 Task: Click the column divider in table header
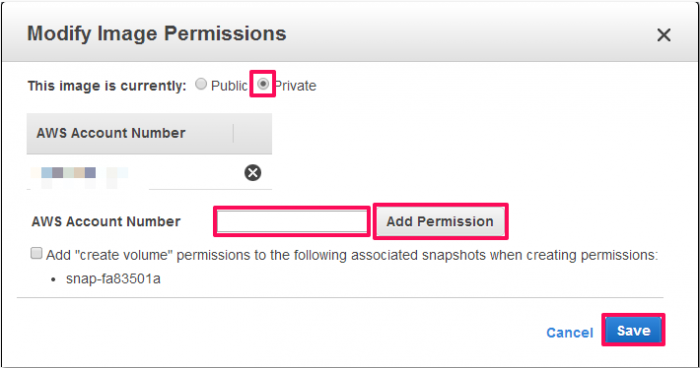click(233, 134)
